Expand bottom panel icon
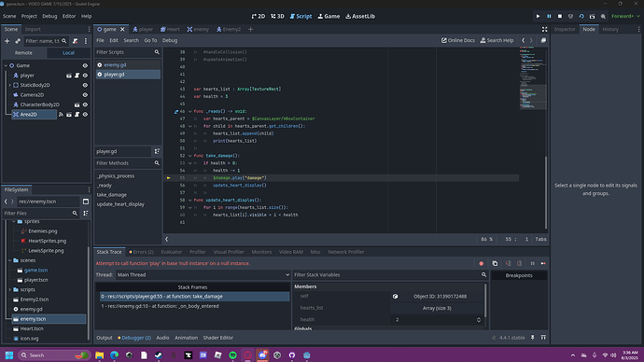The image size is (644, 362). tap(543, 338)
